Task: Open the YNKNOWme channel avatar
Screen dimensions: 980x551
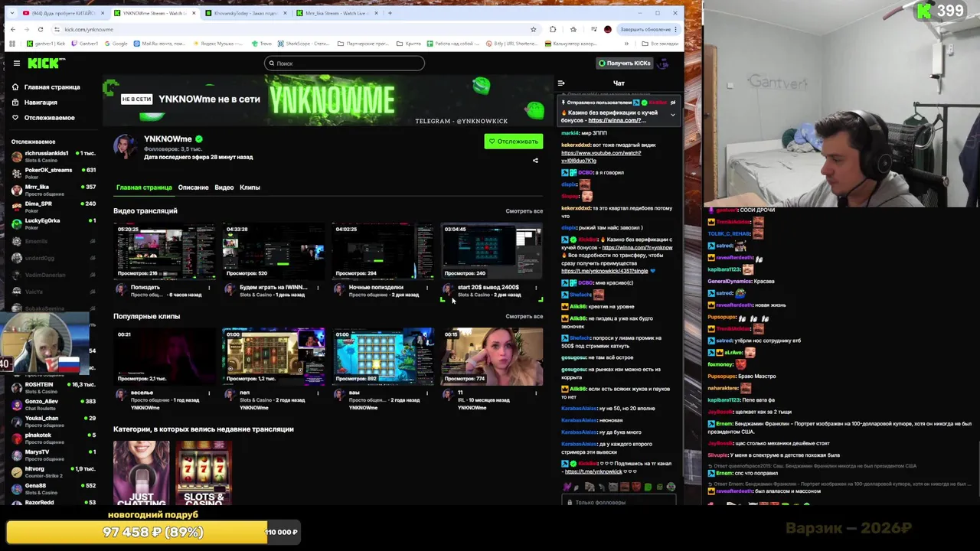Action: (x=126, y=146)
